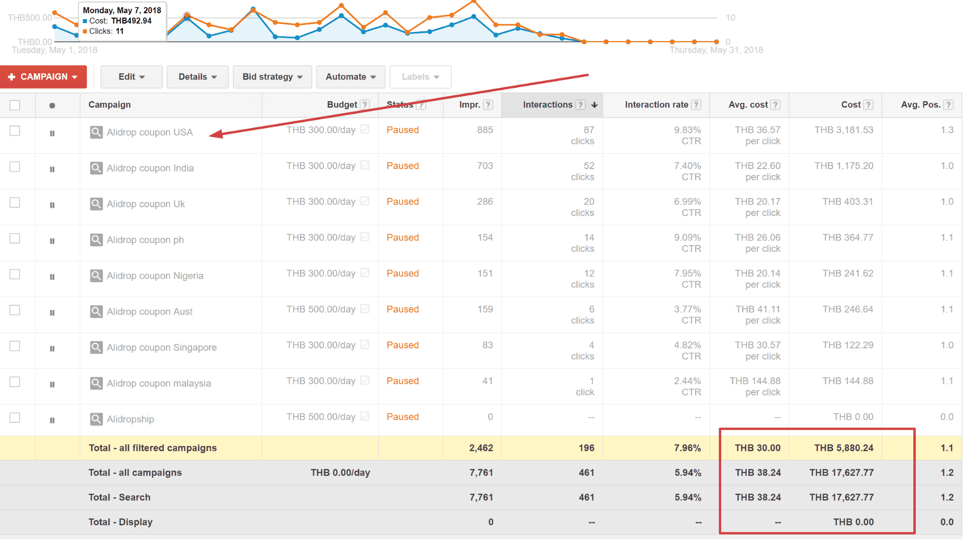This screenshot has height=540, width=980.
Task: Check the box for Alidrop coupon Nigeria
Action: tap(15, 274)
